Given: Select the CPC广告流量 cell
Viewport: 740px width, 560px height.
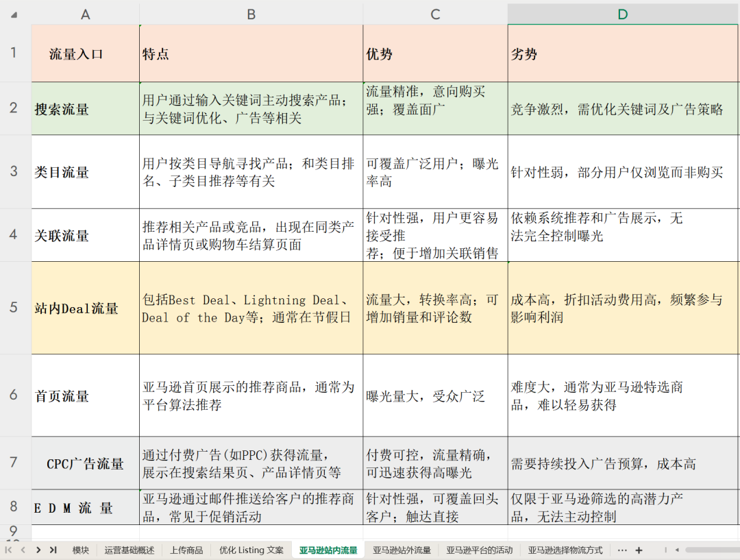Looking at the screenshot, I should pos(86,463).
